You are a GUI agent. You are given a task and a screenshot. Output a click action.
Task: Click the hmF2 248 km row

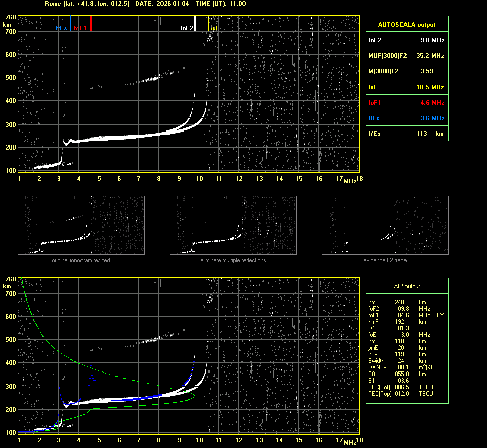(x=400, y=302)
